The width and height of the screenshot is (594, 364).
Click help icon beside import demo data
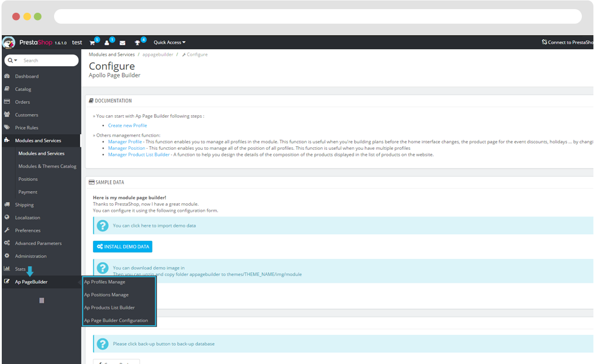(x=102, y=226)
